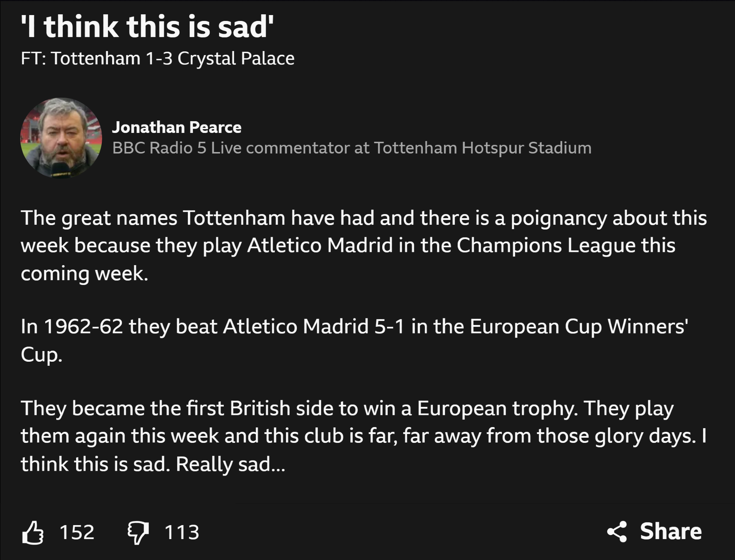Click the BBC Radio 5 Live commentator byline

[x=352, y=148]
